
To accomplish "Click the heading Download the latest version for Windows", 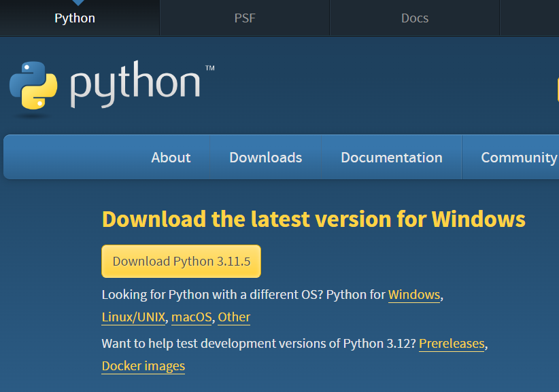I will (x=314, y=219).
